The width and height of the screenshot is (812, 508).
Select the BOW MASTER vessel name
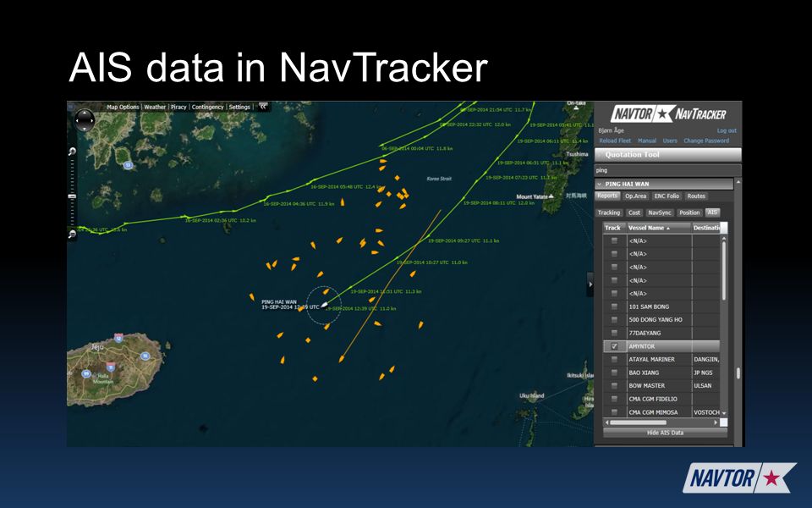point(647,386)
